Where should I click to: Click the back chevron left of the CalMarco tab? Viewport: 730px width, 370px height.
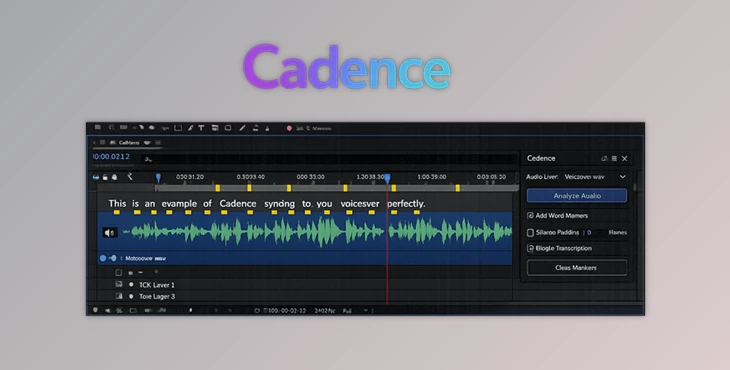94,142
